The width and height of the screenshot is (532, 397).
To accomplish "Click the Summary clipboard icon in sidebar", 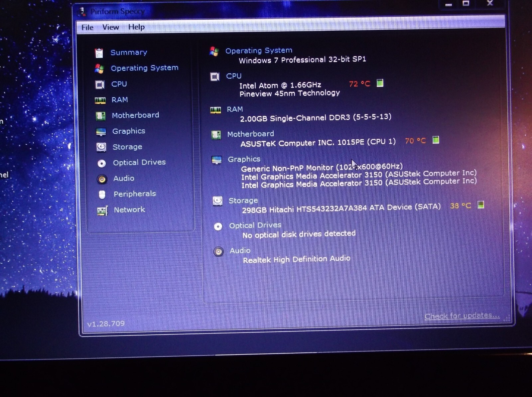I will pos(99,53).
